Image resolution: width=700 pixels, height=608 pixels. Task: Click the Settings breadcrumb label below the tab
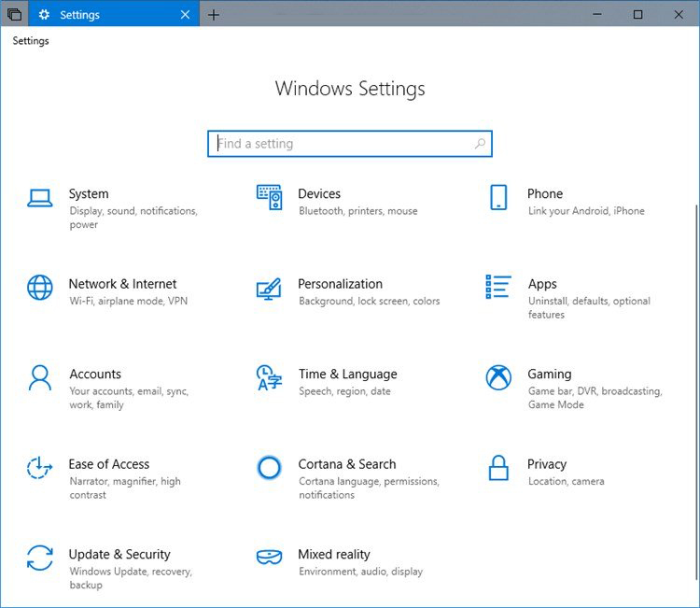point(31,41)
